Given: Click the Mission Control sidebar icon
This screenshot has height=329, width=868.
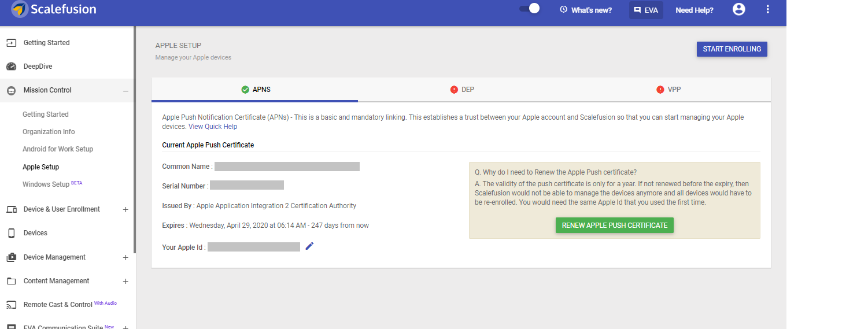Looking at the screenshot, I should (11, 90).
